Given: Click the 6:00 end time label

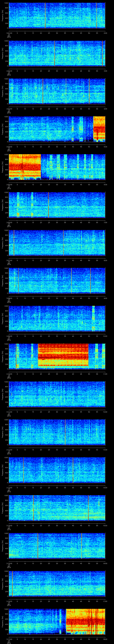Looking at the screenshot, I should (x=105, y=184).
